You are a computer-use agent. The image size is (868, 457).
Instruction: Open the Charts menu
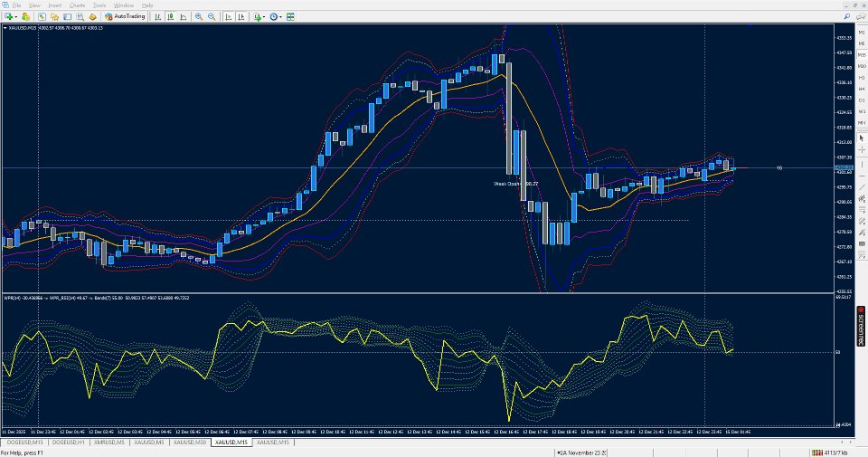(78, 5)
